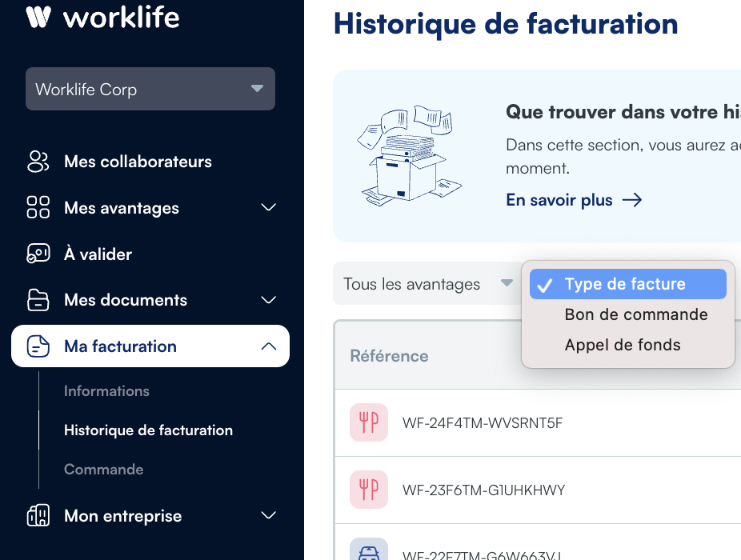Open the Informations sub-section
The height and width of the screenshot is (560, 741).
click(x=106, y=390)
